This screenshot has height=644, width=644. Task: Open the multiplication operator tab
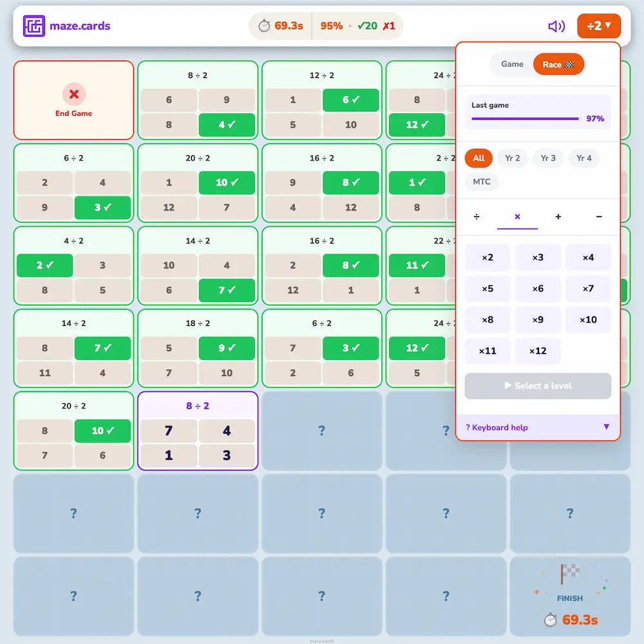click(x=517, y=217)
